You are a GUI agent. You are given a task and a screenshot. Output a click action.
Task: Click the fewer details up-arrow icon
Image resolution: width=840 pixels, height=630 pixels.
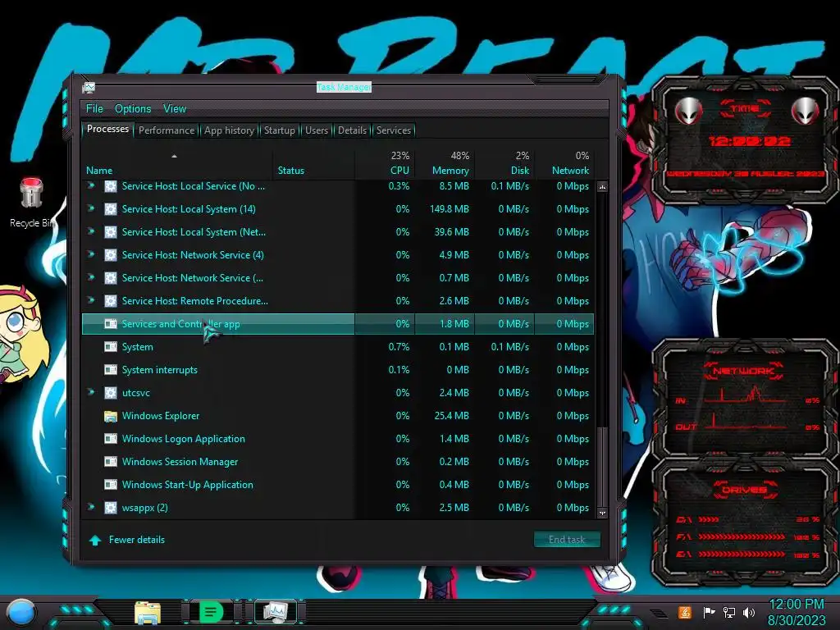pos(95,540)
